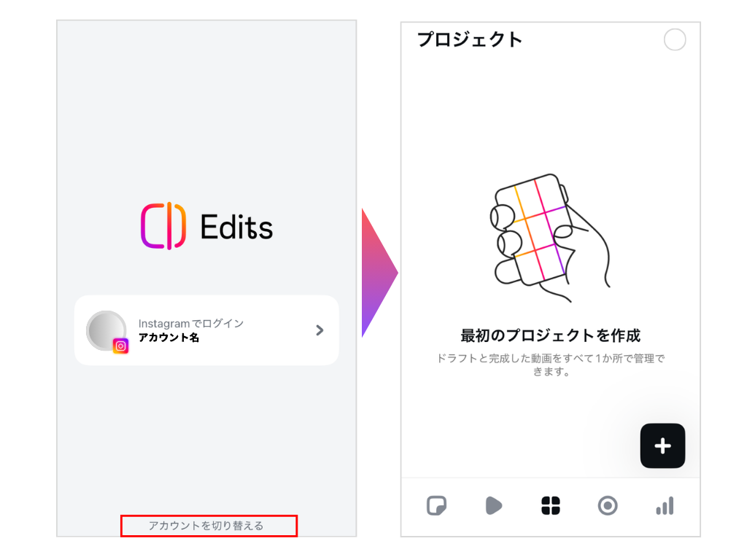Tap the Edits gradient logo icon

[x=163, y=226]
